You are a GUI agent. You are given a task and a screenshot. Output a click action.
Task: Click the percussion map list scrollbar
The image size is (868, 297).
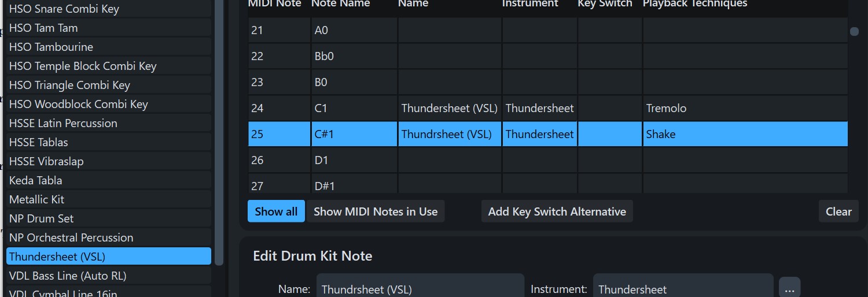coord(219,133)
